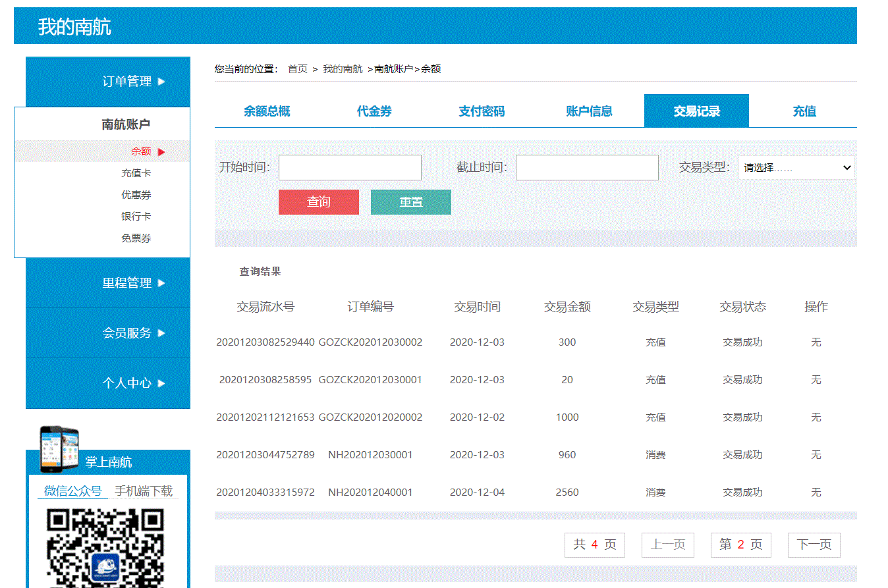888x588 pixels.
Task: Click the amount 2560 cell
Action: (567, 493)
